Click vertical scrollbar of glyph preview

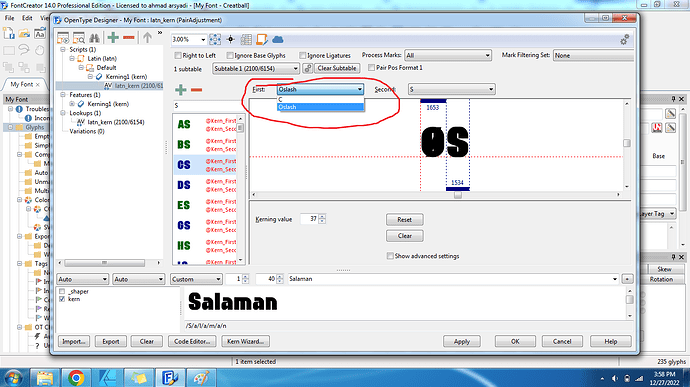click(627, 144)
